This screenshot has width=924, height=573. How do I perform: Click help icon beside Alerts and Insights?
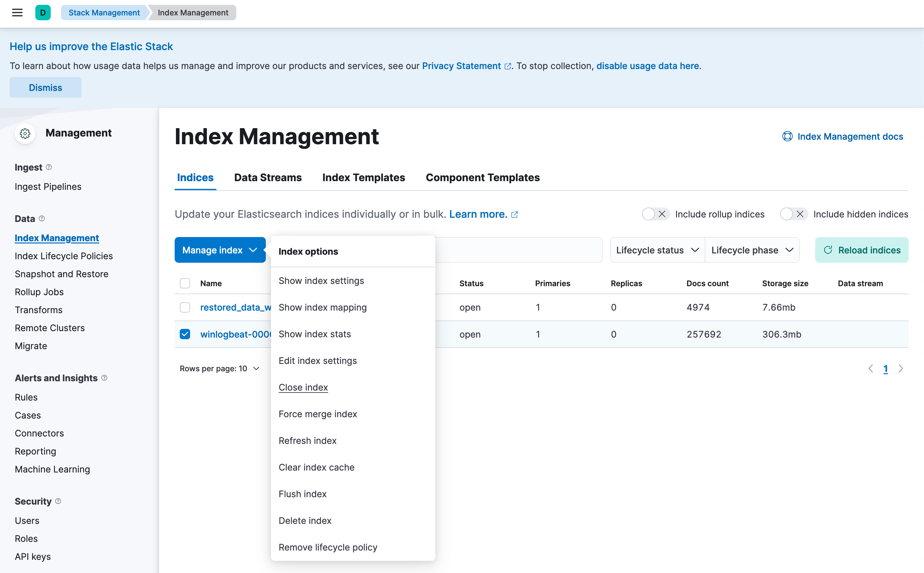[x=105, y=378]
